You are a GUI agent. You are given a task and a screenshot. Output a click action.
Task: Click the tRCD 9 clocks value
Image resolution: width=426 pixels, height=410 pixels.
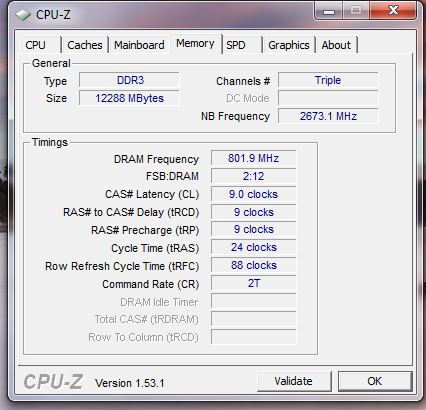click(x=253, y=212)
